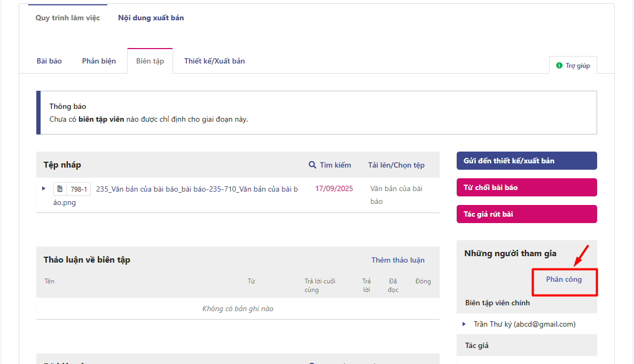Expand Trần Thư ký participant details

[x=464, y=324]
